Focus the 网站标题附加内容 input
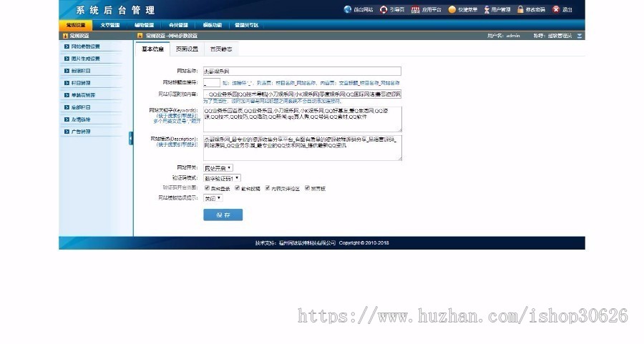644x344 pixels. pos(302,94)
